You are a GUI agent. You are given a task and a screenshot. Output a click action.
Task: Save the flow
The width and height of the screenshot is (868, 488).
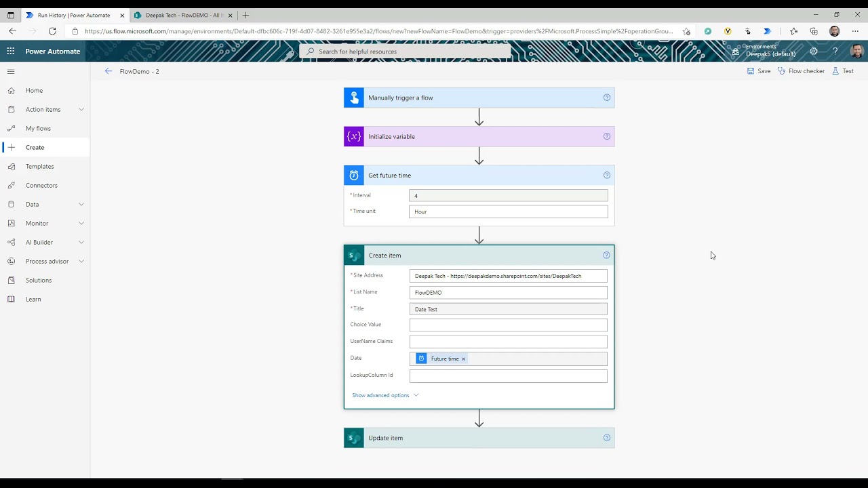759,71
